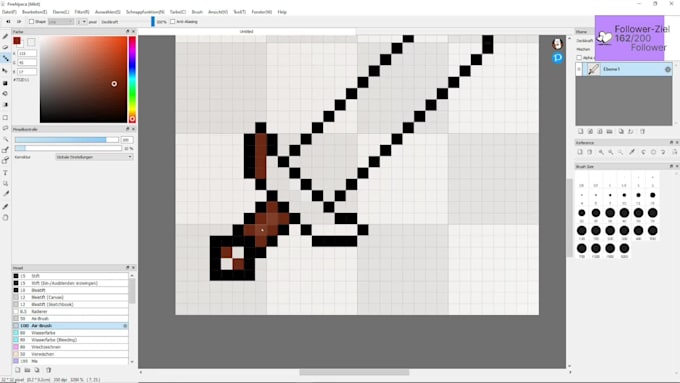The image size is (680, 383).
Task: Open the Schnappfunktion menu
Action: pos(145,12)
